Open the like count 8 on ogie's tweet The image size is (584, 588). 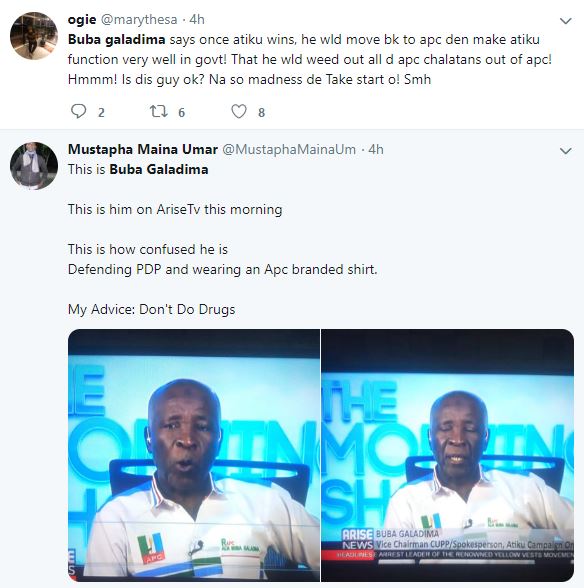click(261, 112)
